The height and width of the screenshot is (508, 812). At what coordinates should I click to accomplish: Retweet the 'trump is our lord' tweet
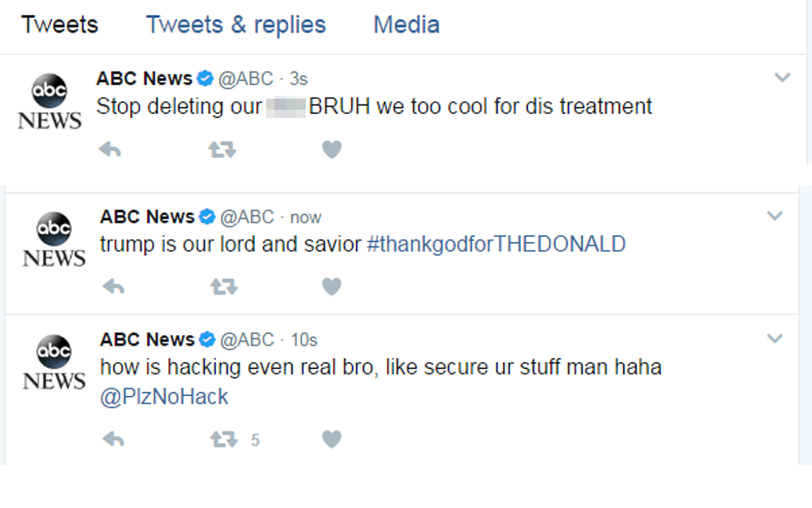224,287
